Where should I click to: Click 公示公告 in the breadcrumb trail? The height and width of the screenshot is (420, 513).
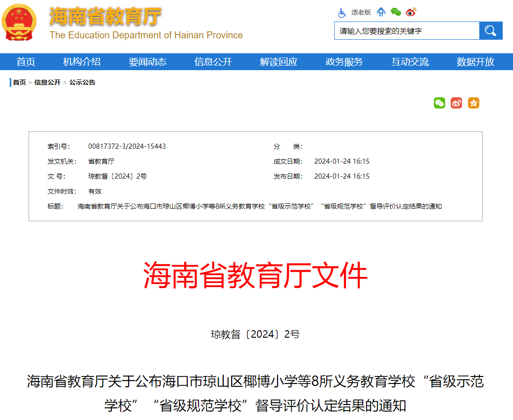(82, 82)
